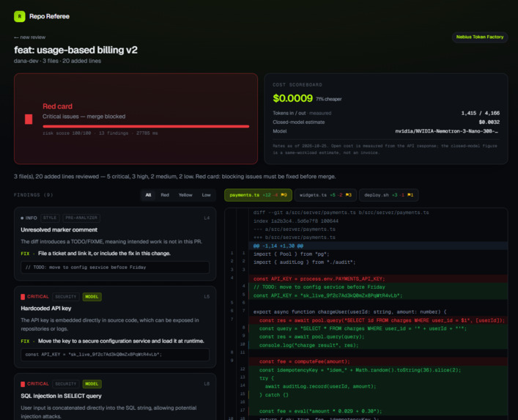The image size is (518, 420).
Task: Click the L5 line reference
Action: pyautogui.click(x=207, y=297)
